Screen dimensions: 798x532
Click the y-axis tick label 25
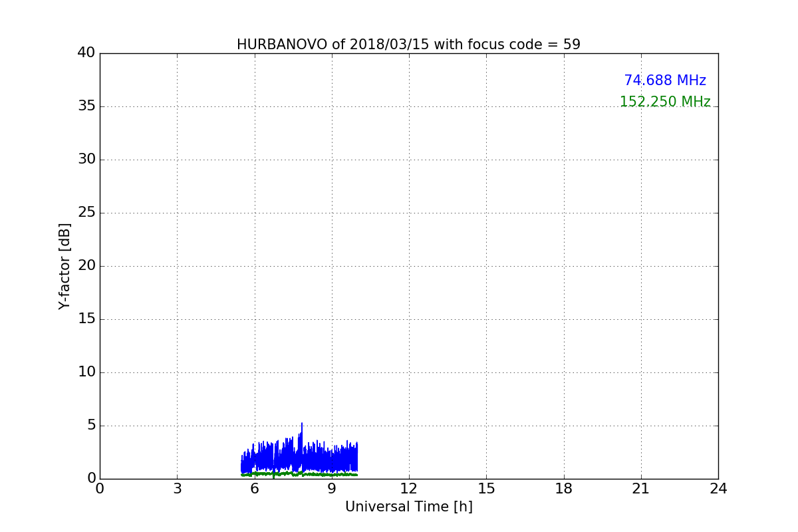[86, 213]
